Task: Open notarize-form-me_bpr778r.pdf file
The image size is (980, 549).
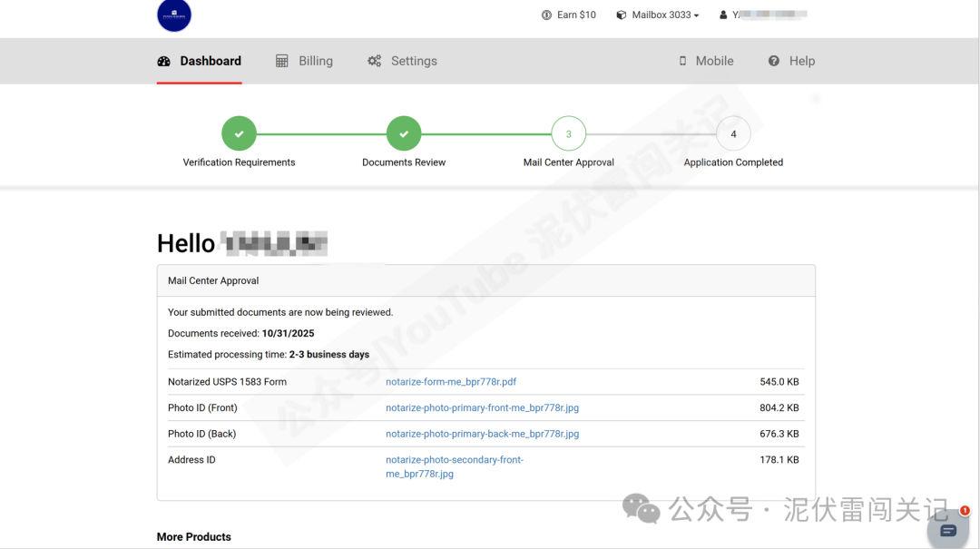Action: coord(451,382)
